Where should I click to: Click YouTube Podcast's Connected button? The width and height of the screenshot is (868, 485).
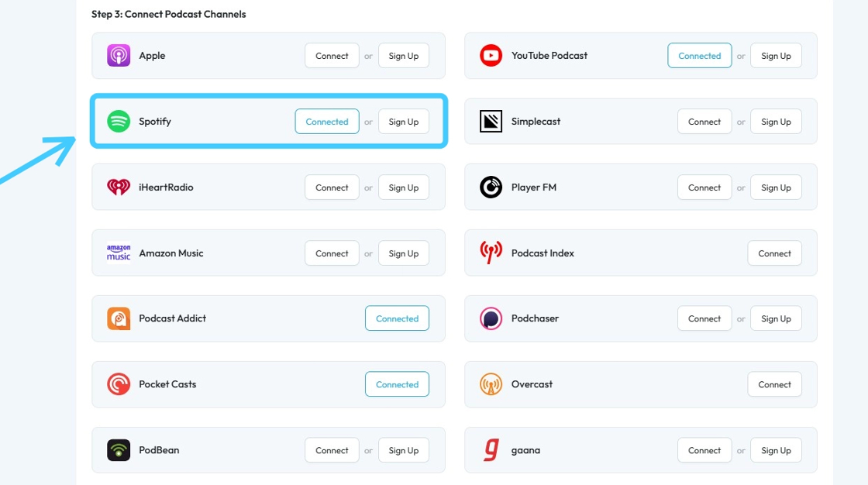700,55
